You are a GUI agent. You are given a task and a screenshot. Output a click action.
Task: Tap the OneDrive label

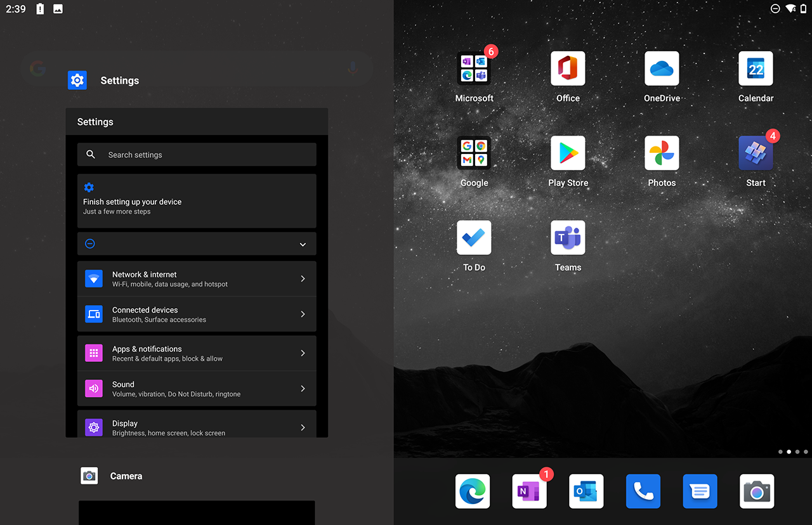click(662, 98)
